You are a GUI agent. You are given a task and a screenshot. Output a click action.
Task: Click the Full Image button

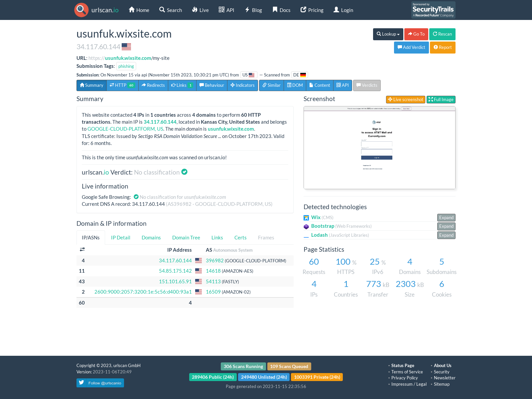(441, 99)
